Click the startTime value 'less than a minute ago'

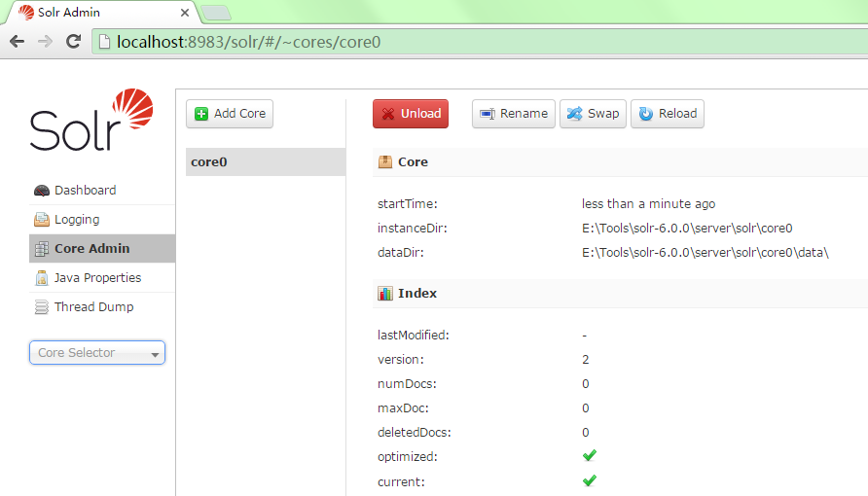(648, 204)
